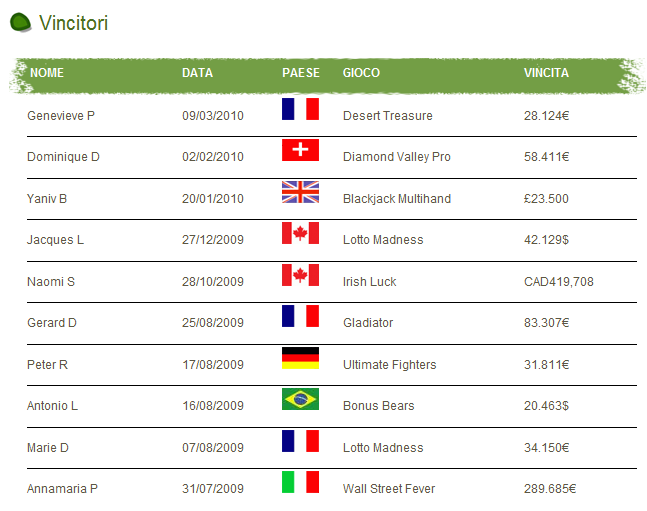
Task: Sort by the DATA column header
Action: (197, 73)
